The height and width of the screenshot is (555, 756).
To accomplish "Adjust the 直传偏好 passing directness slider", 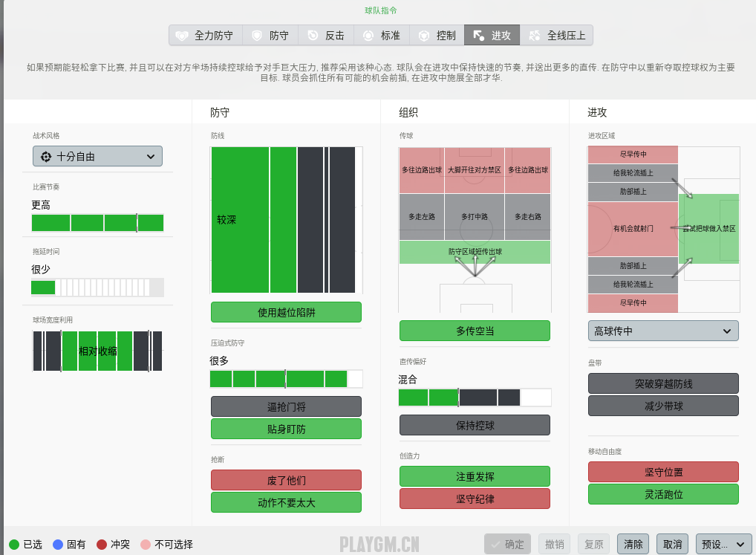I will (x=475, y=397).
